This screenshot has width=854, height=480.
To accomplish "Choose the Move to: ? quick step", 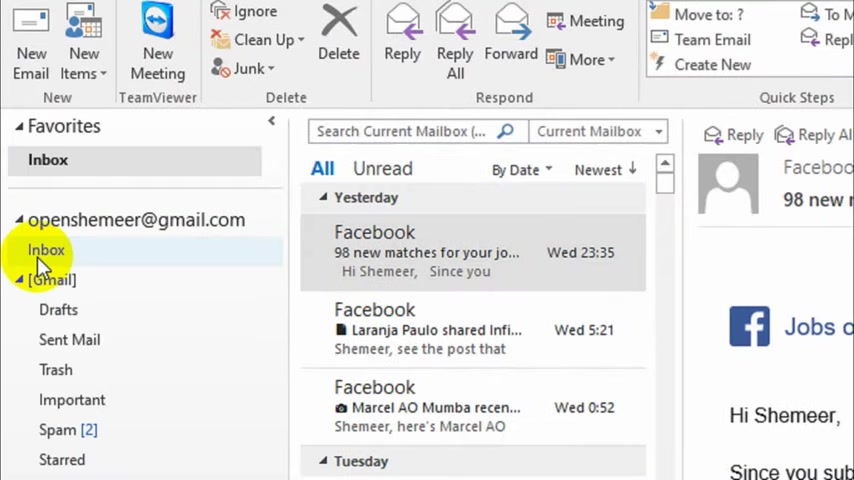I will [x=697, y=14].
